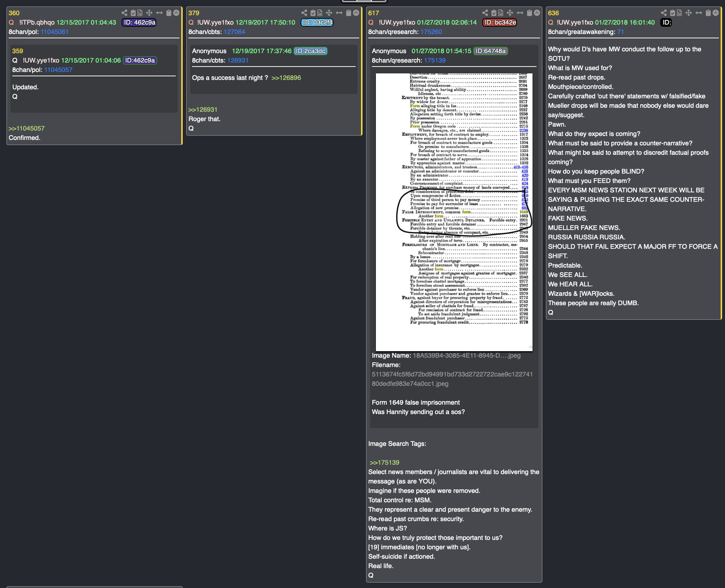Screen dimensions: 725x588
Task: Follow the >>126931 reply reference
Action: 203,110
